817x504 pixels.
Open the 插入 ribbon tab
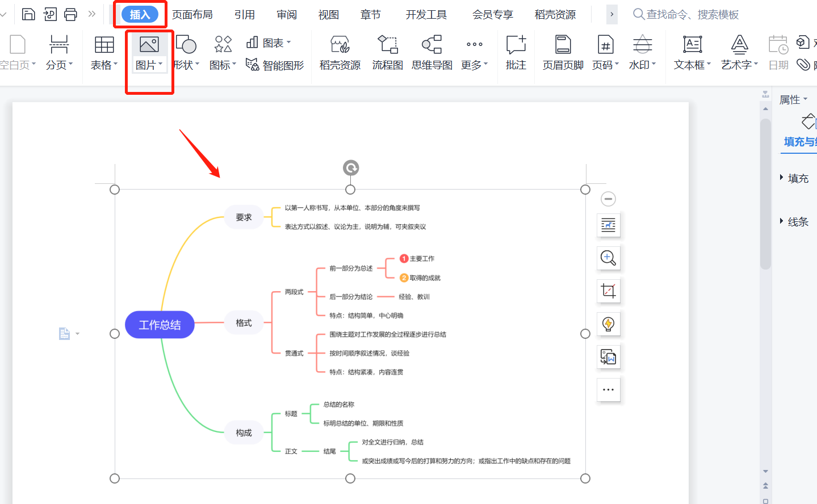pyautogui.click(x=140, y=15)
